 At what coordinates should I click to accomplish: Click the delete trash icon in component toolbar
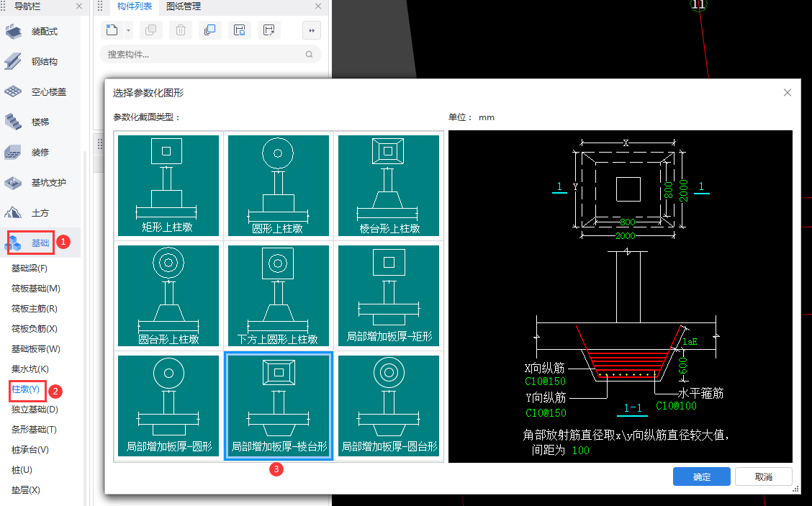(180, 30)
